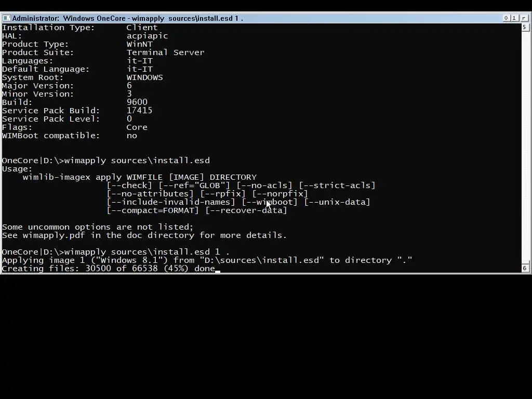Minimize the console window with the '0' button
532x399 pixels.
coord(506,18)
